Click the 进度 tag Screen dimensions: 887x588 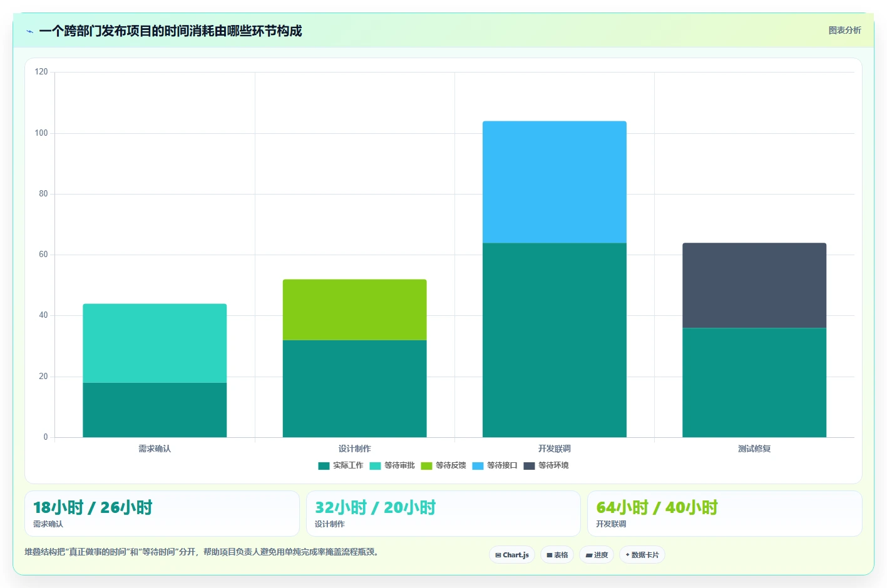click(x=597, y=555)
